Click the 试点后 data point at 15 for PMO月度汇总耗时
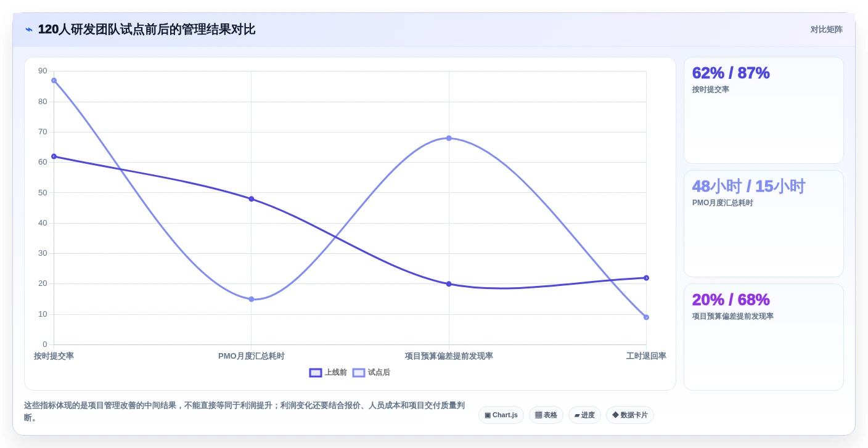The width and height of the screenshot is (868, 448). tap(252, 299)
